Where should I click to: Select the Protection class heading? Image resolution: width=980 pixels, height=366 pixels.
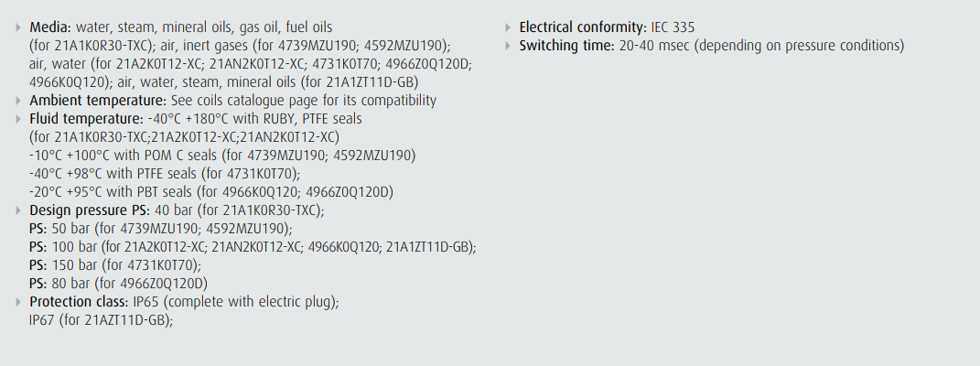[80, 302]
